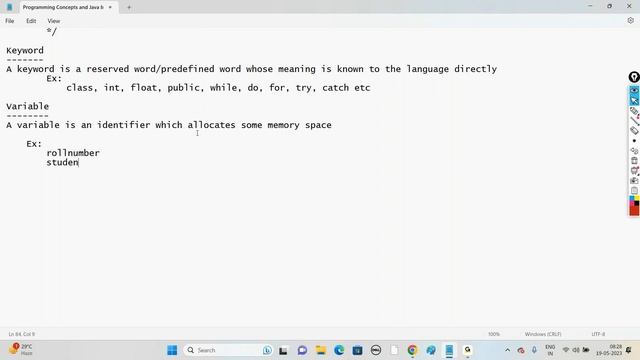Switch to Notepad on the taskbar
The image size is (640, 360).
(449, 350)
